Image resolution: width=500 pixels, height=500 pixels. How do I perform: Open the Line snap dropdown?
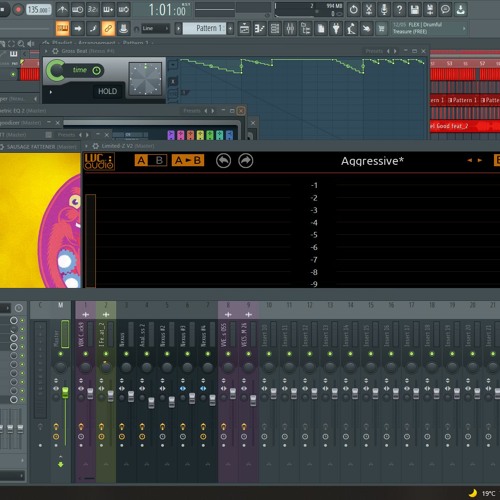pyautogui.click(x=155, y=29)
